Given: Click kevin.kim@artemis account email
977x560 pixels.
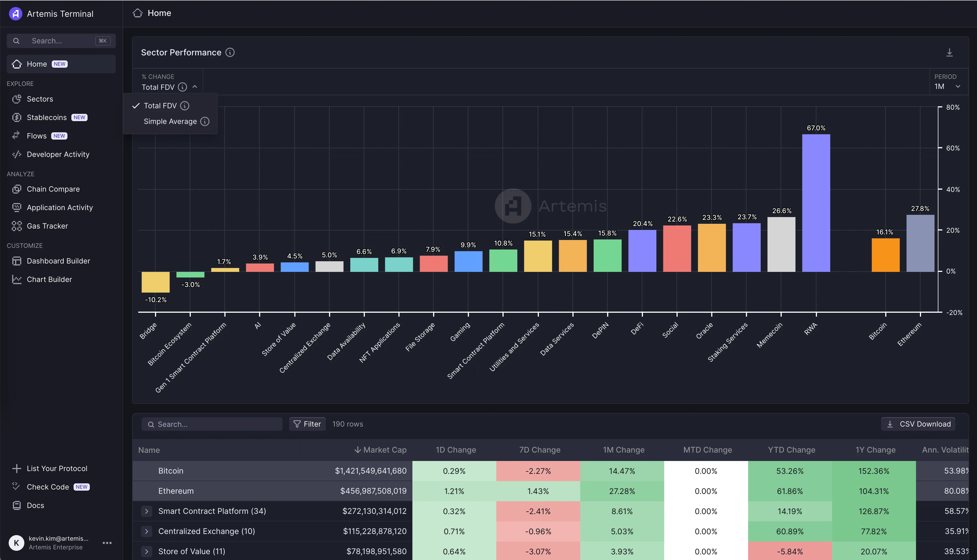Looking at the screenshot, I should [58, 538].
